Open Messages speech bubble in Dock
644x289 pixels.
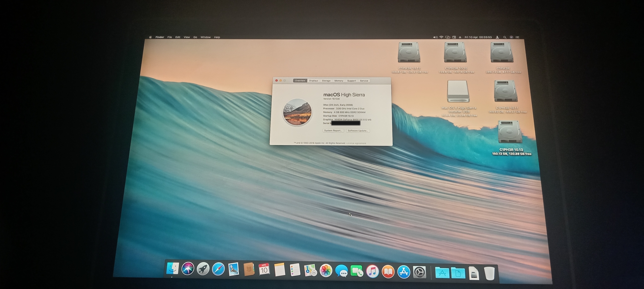(x=341, y=271)
